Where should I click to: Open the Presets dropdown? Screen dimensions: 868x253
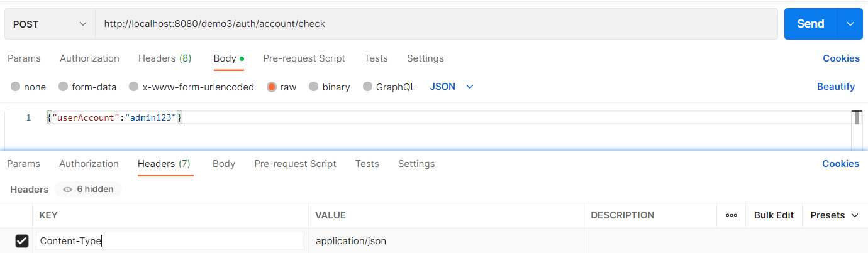pos(834,215)
